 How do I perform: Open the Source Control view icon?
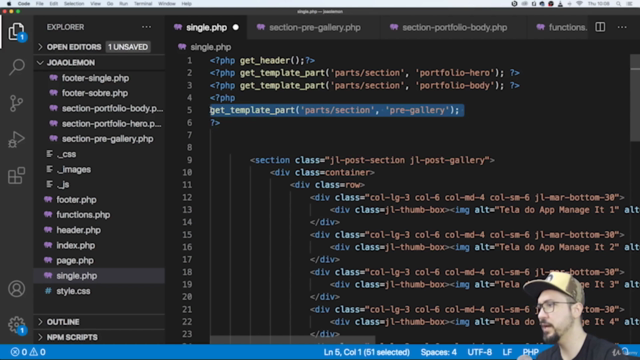(x=16, y=103)
